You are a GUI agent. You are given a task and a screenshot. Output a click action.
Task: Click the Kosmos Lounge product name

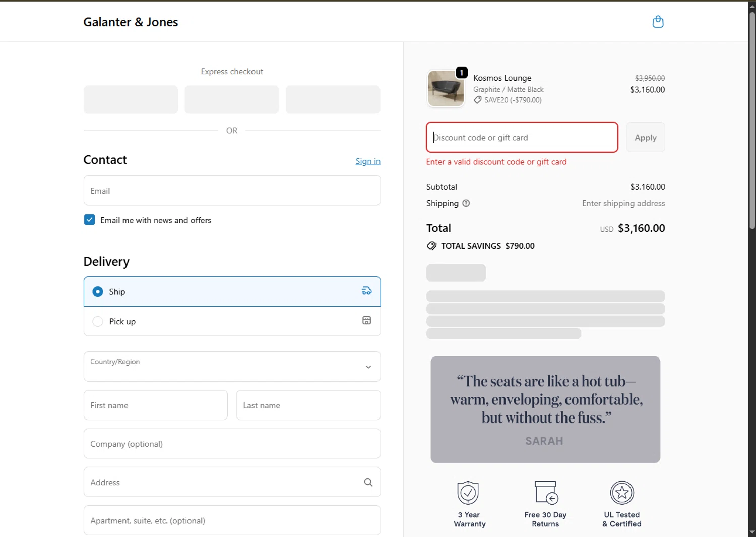coord(502,78)
